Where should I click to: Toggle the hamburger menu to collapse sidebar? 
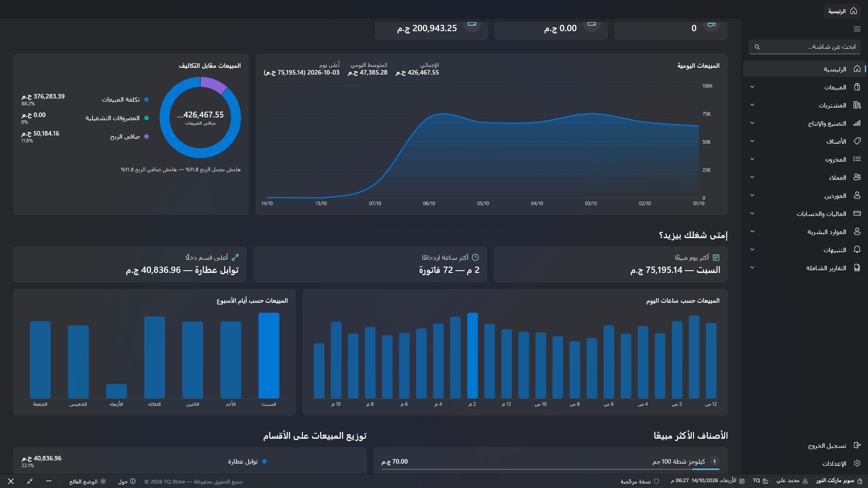pyautogui.click(x=857, y=29)
